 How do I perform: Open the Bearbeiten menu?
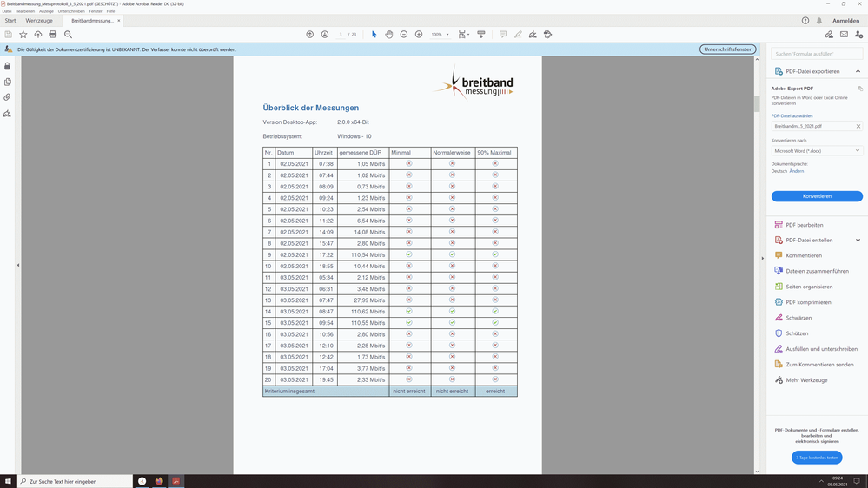(25, 11)
